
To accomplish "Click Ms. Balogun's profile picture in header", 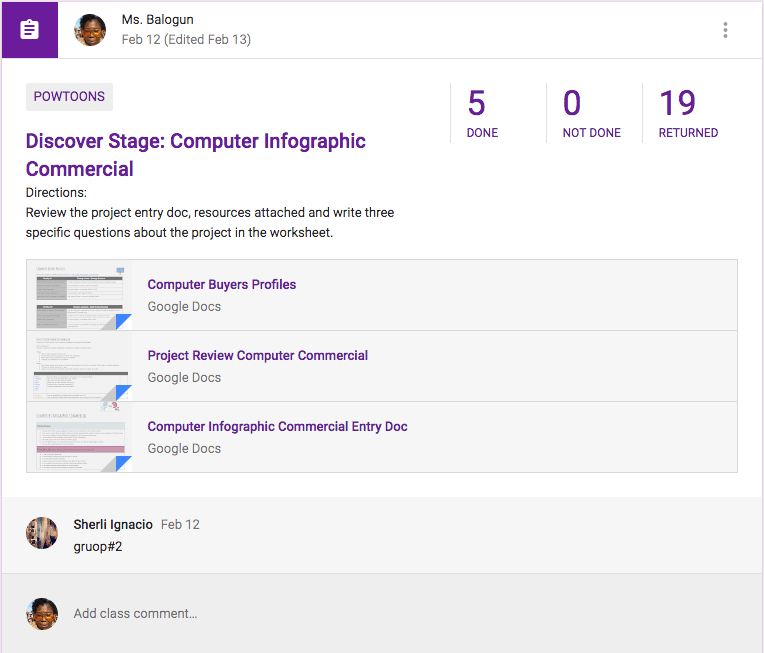I will 91,30.
